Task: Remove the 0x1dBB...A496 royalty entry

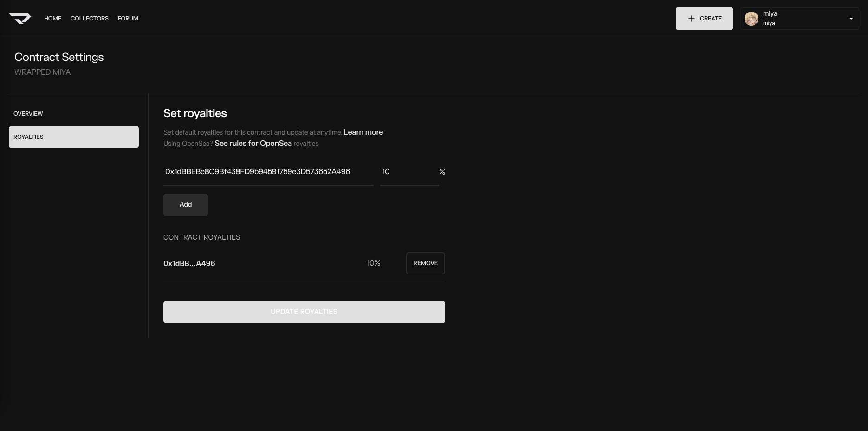Action: click(425, 263)
